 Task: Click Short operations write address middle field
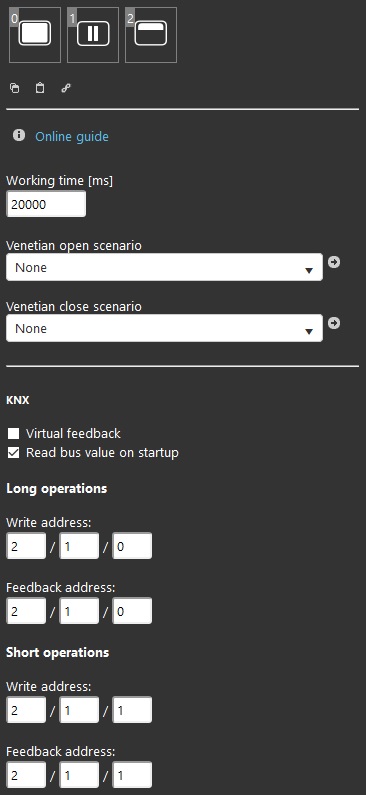[79, 710]
